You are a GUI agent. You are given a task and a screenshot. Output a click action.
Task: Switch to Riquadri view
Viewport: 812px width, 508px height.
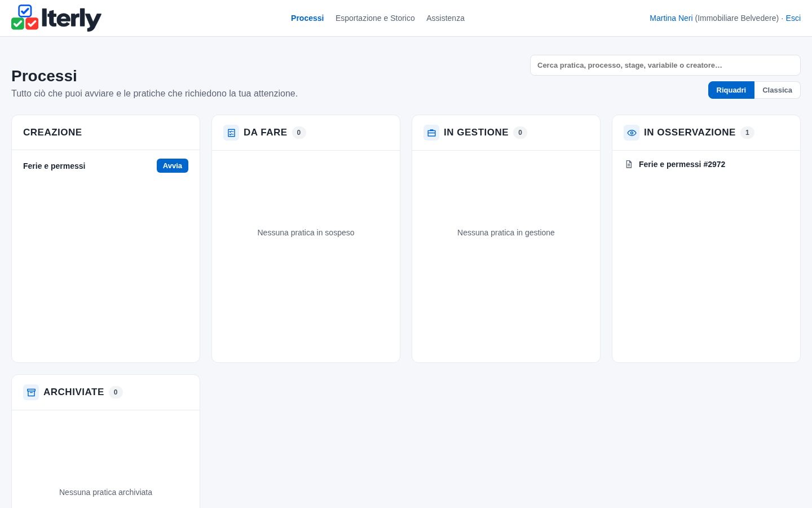pyautogui.click(x=731, y=90)
